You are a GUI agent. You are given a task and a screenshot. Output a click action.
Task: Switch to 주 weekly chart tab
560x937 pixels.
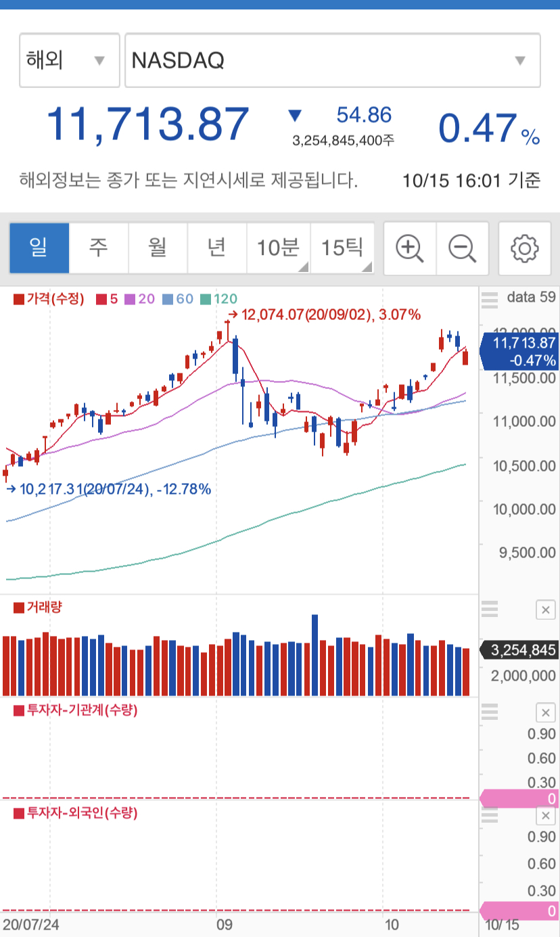99,248
